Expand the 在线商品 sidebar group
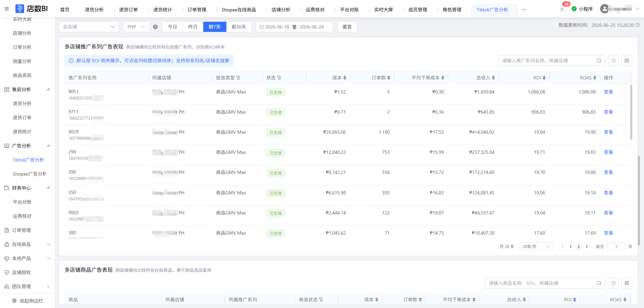 (x=49, y=244)
